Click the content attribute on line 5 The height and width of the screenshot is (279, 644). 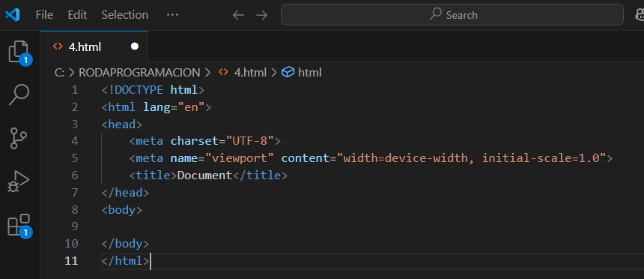coord(306,158)
